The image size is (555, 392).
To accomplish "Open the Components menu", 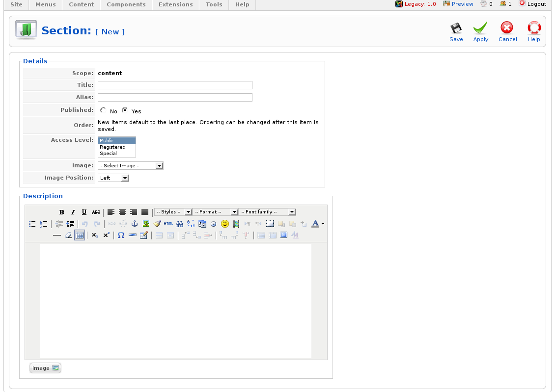I will point(126,4).
